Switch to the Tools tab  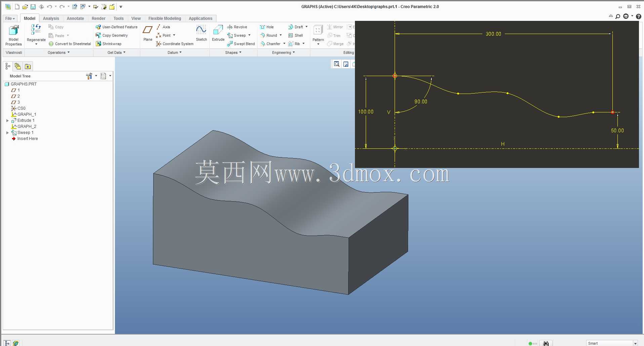[118, 19]
